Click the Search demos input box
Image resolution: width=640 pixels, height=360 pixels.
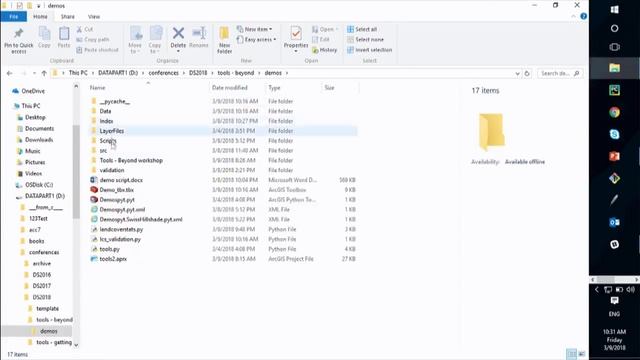pos(559,73)
